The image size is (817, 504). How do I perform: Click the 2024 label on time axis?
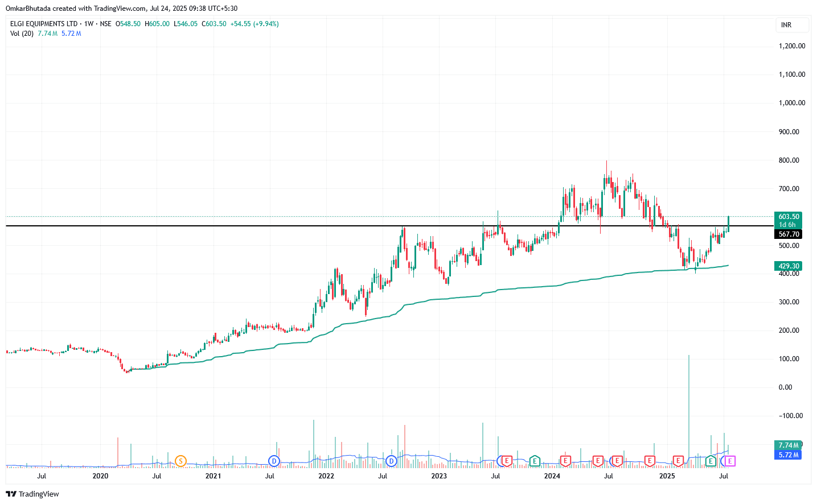tap(552, 476)
